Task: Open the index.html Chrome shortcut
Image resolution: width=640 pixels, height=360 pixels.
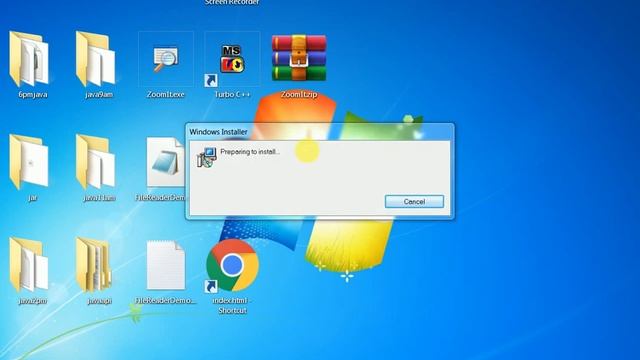Action: point(232,265)
